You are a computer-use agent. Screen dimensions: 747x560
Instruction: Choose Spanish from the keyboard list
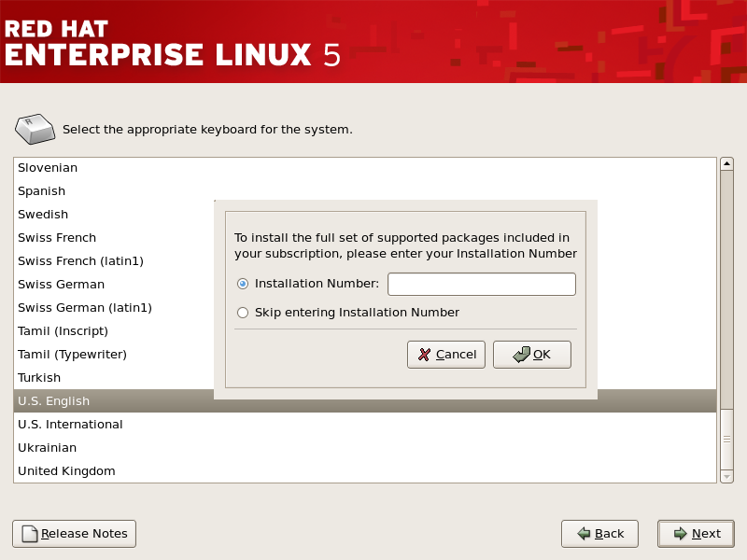[42, 191]
